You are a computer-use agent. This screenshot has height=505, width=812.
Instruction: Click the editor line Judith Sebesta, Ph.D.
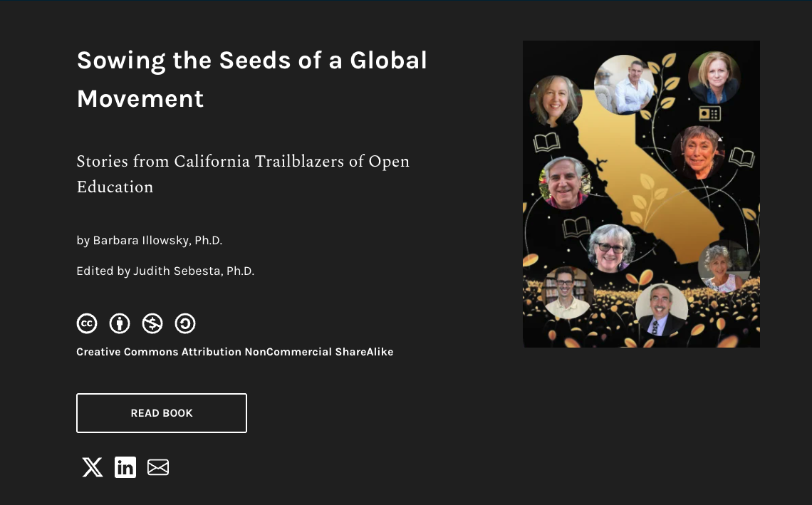165,271
